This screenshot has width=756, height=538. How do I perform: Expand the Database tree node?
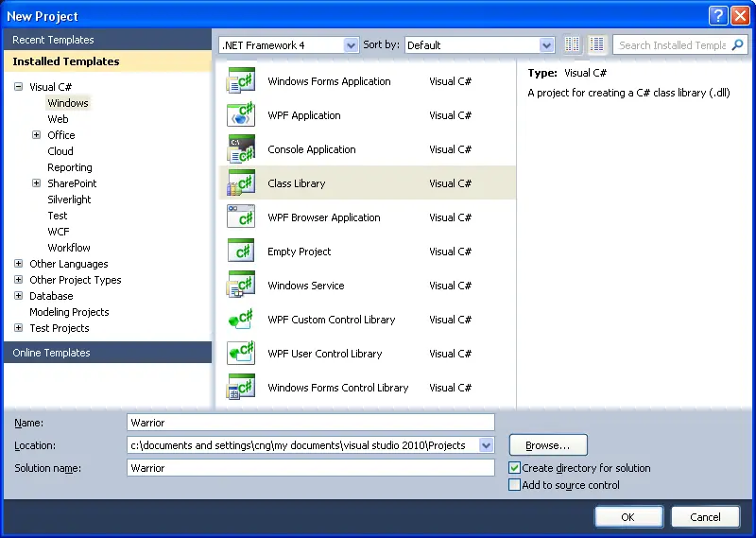click(18, 295)
